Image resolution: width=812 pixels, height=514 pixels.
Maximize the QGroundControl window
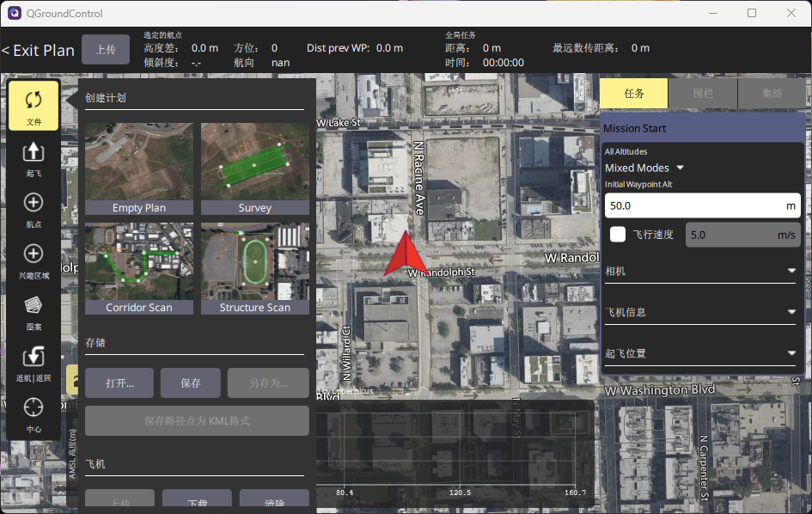tap(752, 13)
